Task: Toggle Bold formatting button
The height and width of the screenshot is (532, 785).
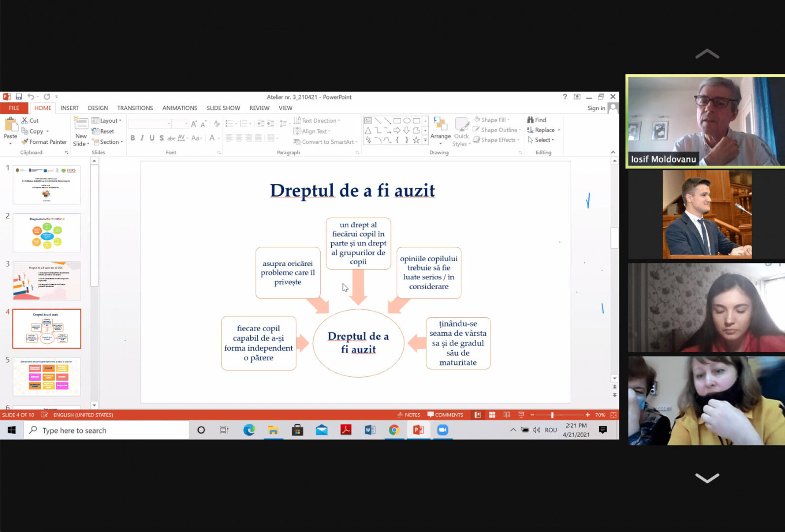Action: point(133,138)
